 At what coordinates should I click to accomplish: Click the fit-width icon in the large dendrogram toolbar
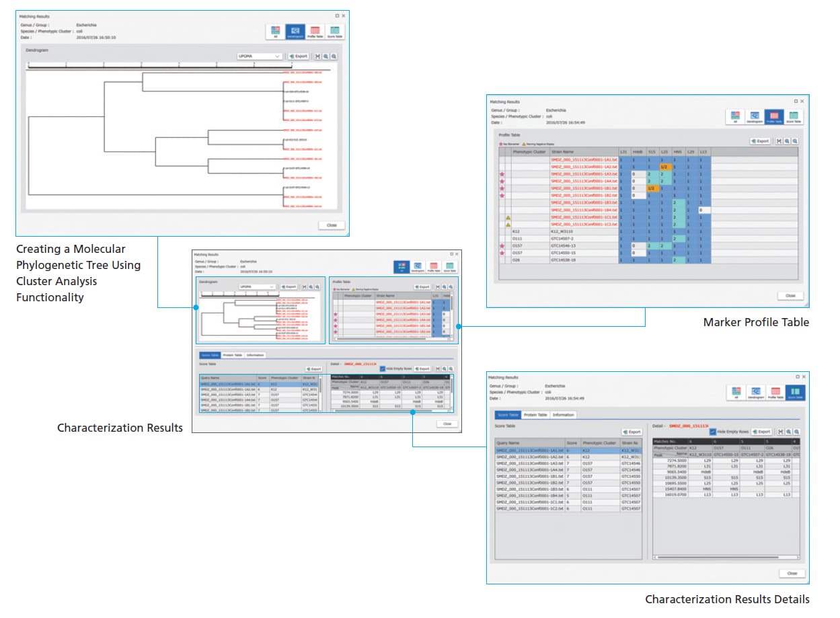tap(317, 56)
